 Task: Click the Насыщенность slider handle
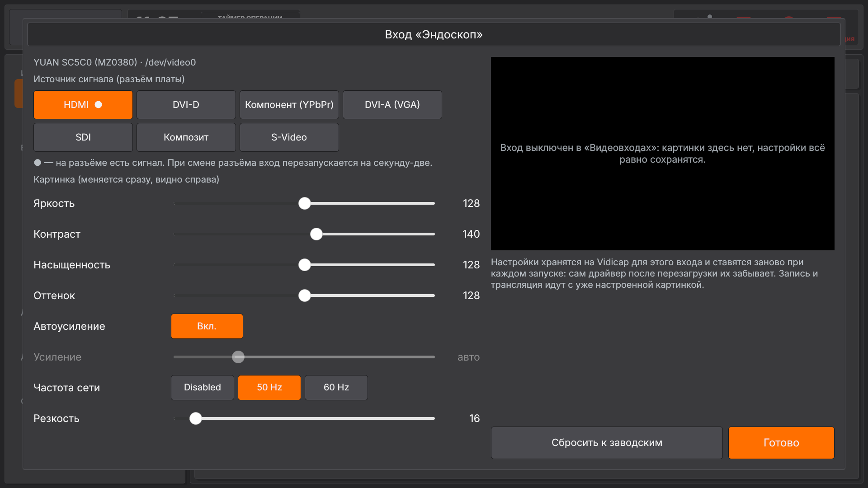(x=305, y=265)
